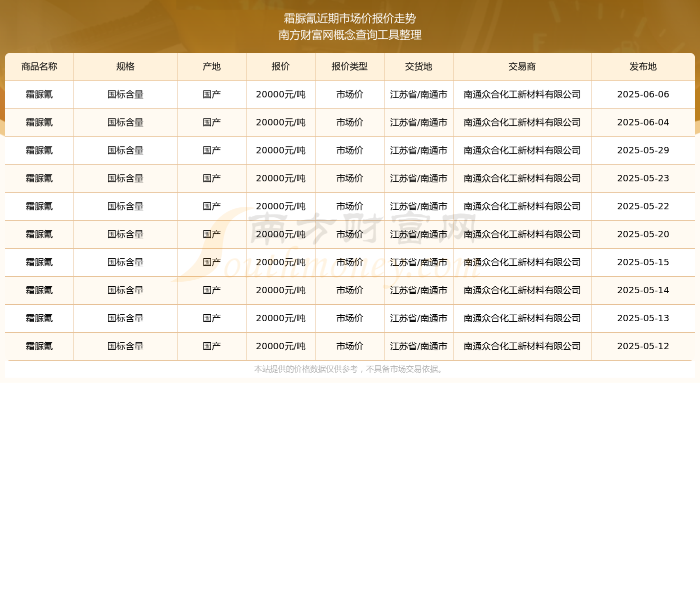The width and height of the screenshot is (700, 602).
Task: Click 霜脲氰 in the 2025-05-12 row
Action: (39, 346)
